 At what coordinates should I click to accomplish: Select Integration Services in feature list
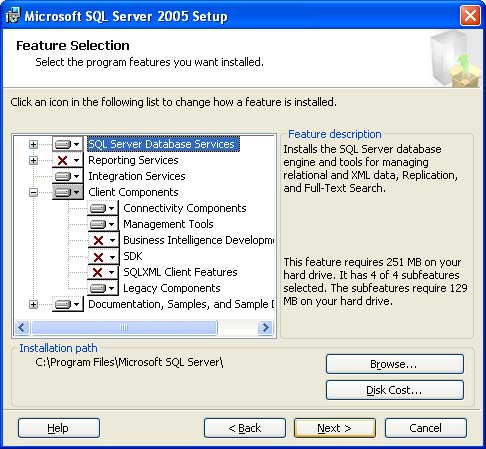pos(137,176)
